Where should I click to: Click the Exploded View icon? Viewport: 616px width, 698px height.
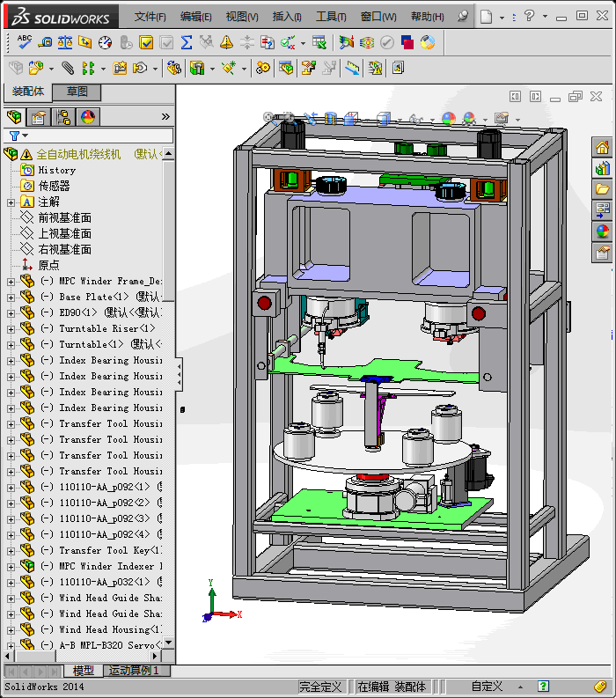point(309,68)
